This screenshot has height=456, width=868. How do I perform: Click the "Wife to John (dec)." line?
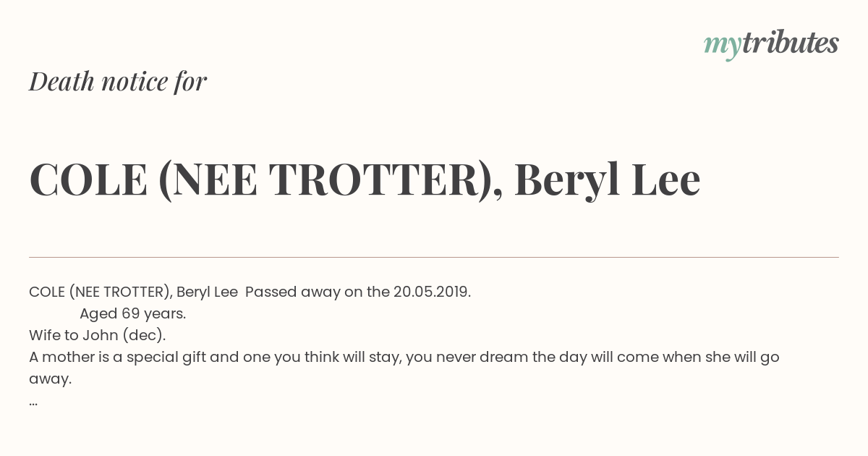(x=98, y=335)
